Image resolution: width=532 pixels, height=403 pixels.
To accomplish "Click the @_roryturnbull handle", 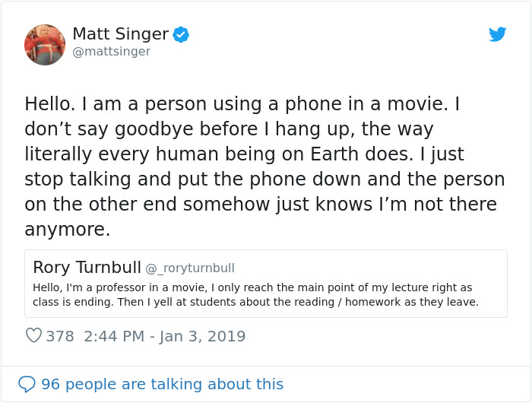I will click(190, 268).
